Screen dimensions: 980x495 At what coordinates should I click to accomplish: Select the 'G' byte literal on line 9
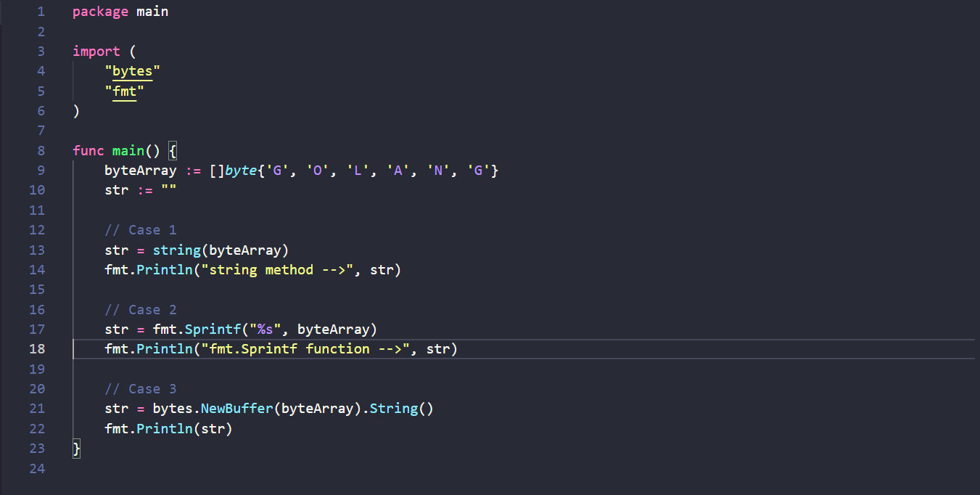point(276,170)
